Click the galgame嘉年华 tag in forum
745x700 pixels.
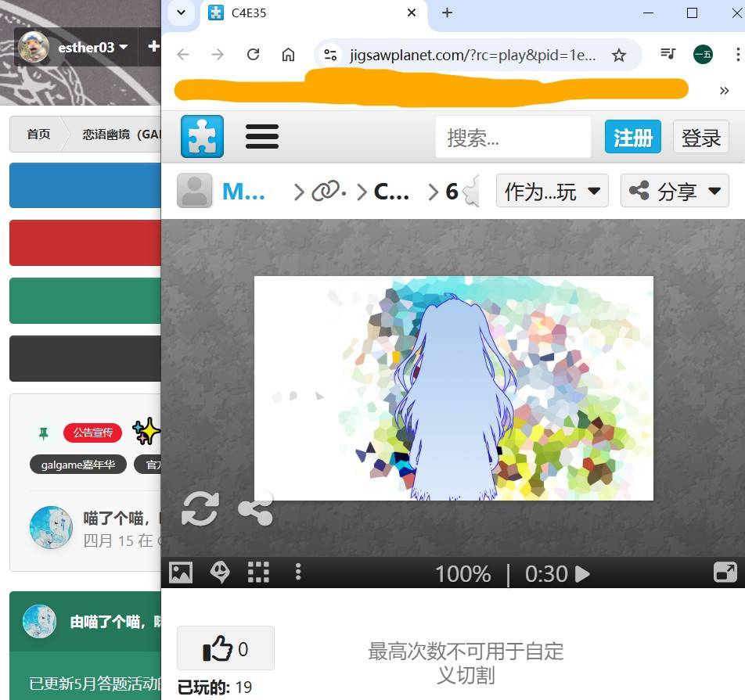pyautogui.click(x=78, y=465)
